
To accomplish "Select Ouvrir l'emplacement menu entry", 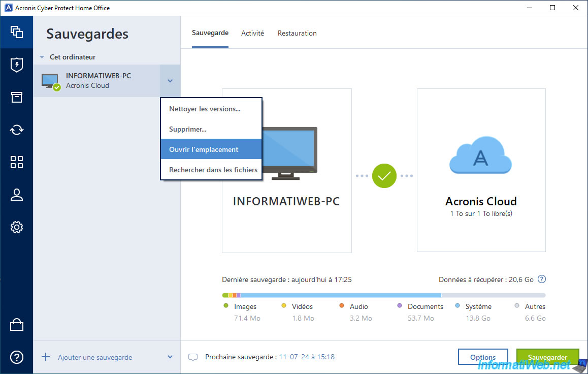I will click(x=211, y=149).
